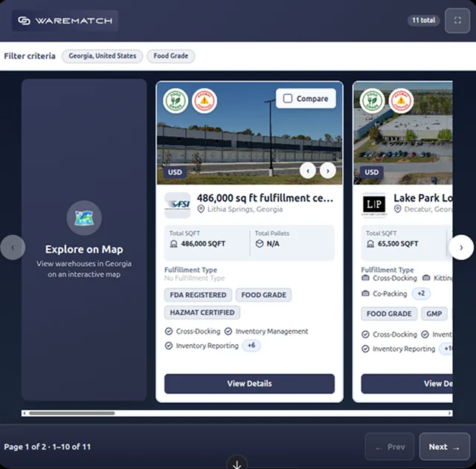Click the LP company logo

click(x=374, y=205)
